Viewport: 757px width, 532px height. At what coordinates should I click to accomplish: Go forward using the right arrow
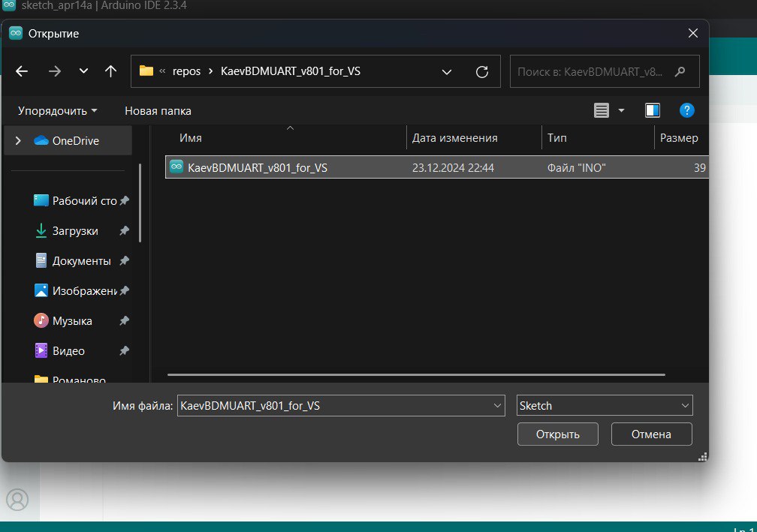(x=55, y=71)
